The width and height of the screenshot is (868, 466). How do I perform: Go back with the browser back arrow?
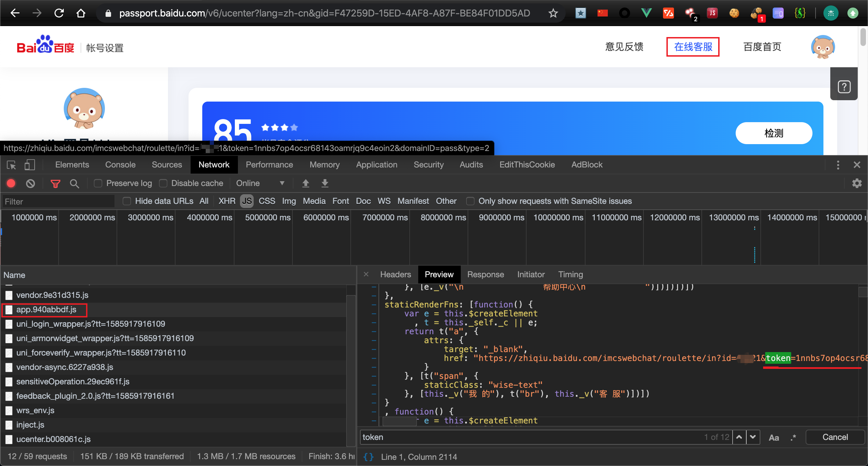click(x=15, y=13)
